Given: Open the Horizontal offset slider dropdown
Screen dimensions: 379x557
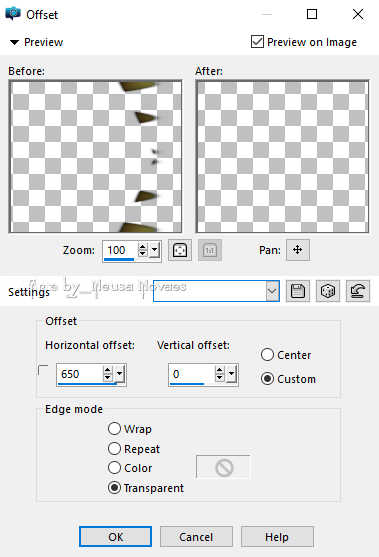Looking at the screenshot, I should pyautogui.click(x=120, y=374).
